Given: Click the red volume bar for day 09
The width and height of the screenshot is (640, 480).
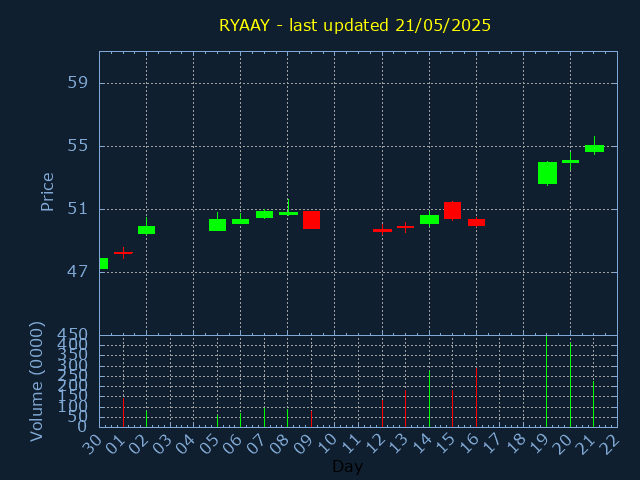Looking at the screenshot, I should click(x=311, y=419).
